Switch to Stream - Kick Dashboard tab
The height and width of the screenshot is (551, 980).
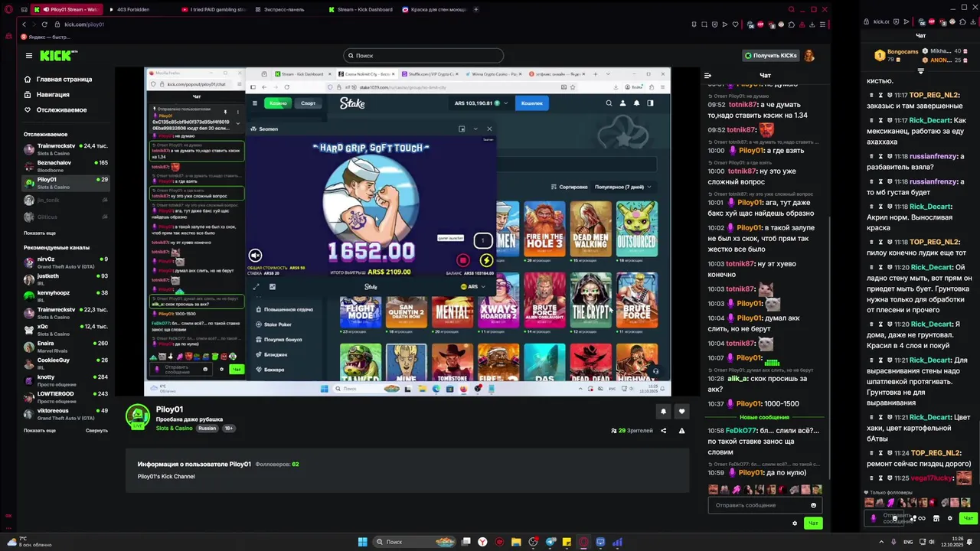point(360,9)
